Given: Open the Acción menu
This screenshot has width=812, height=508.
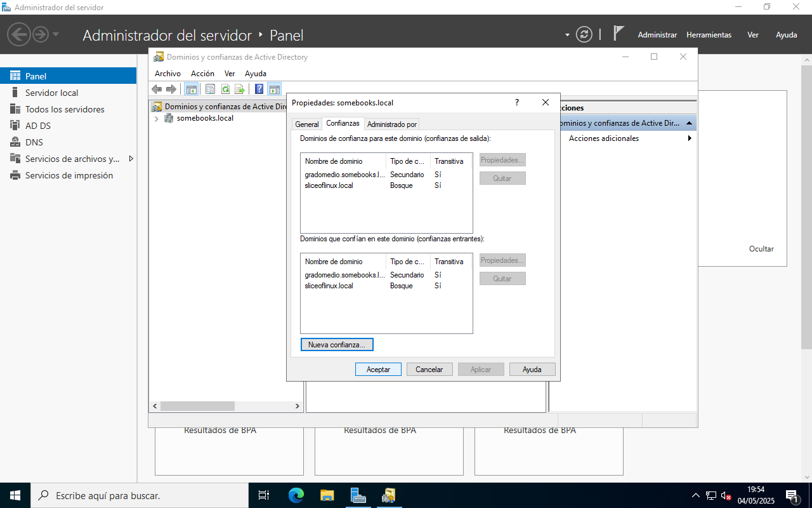Looking at the screenshot, I should (x=202, y=74).
